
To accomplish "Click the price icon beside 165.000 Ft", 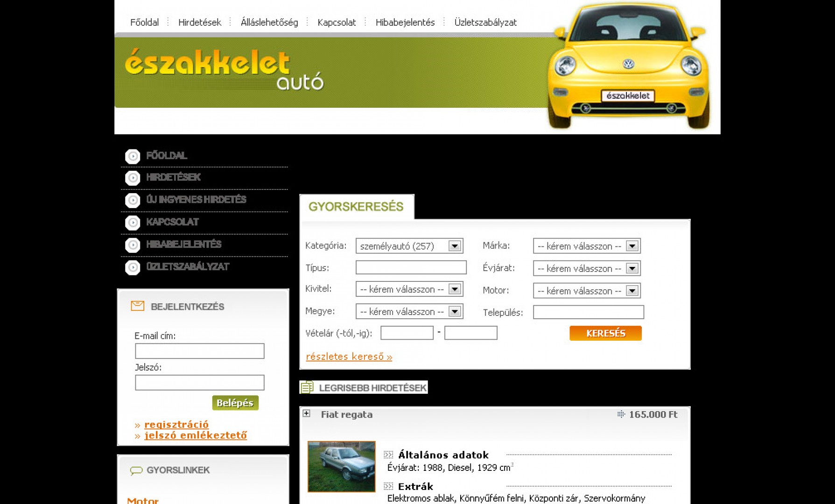I will click(621, 414).
